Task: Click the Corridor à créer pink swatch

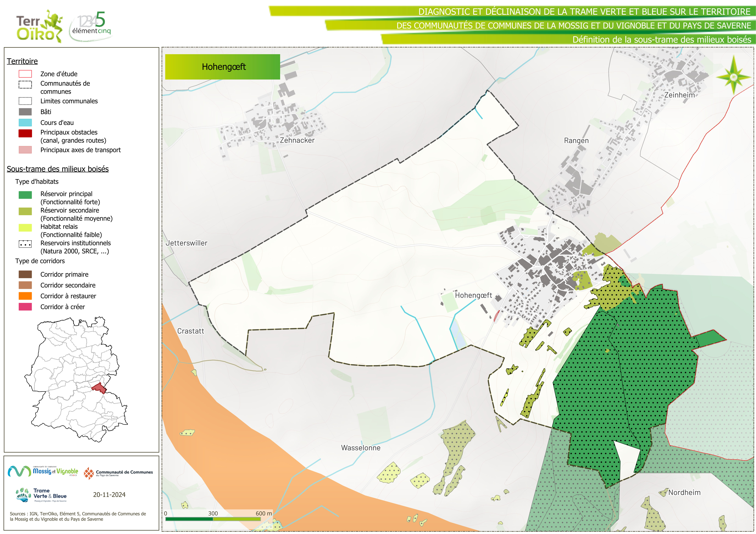Action: [x=25, y=307]
